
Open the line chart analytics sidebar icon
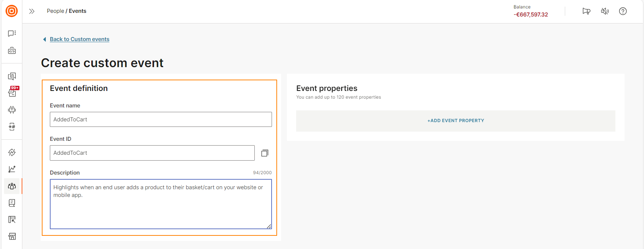(x=12, y=169)
